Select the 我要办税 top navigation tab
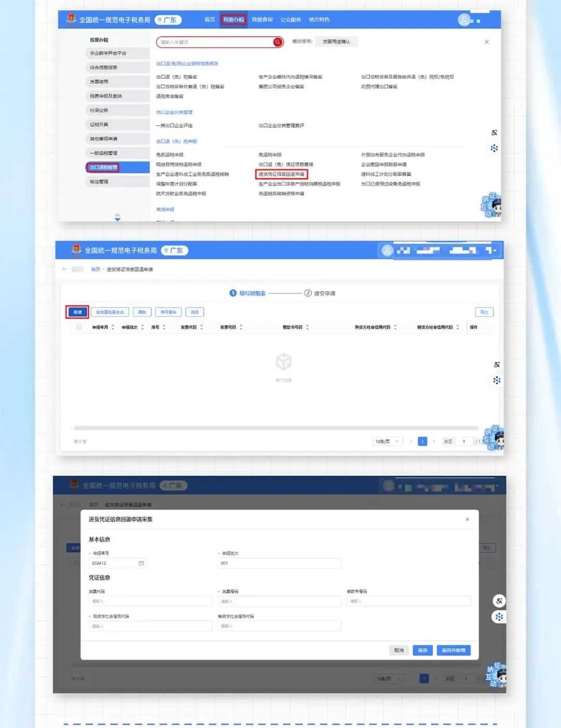 pyautogui.click(x=234, y=20)
